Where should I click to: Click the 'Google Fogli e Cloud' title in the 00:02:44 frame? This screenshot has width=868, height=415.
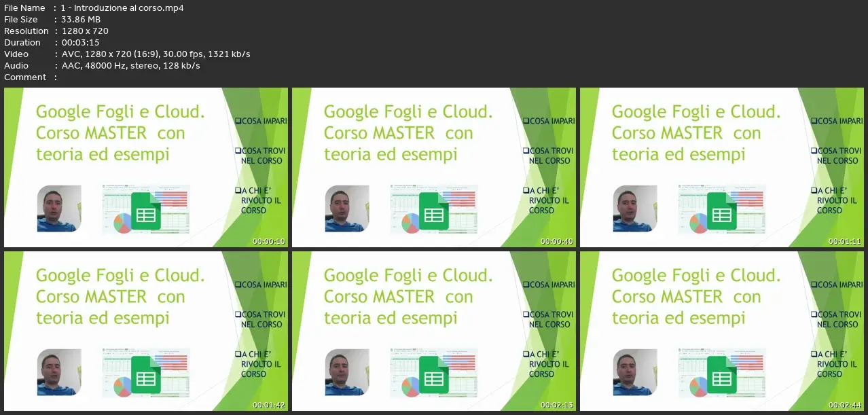click(696, 276)
